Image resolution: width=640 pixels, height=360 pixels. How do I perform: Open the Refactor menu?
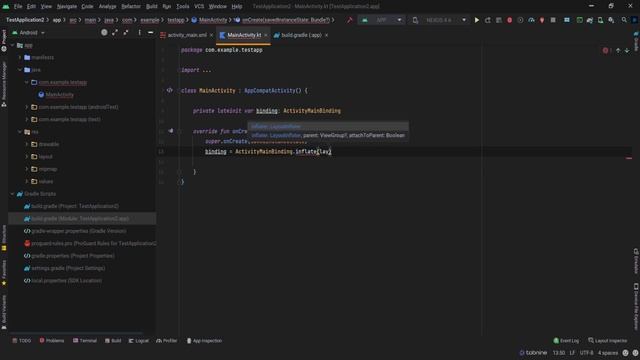click(131, 7)
